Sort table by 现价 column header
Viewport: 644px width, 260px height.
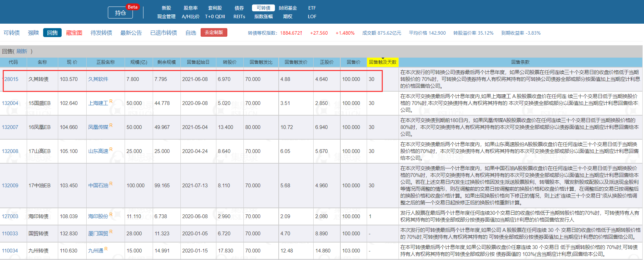click(x=72, y=62)
